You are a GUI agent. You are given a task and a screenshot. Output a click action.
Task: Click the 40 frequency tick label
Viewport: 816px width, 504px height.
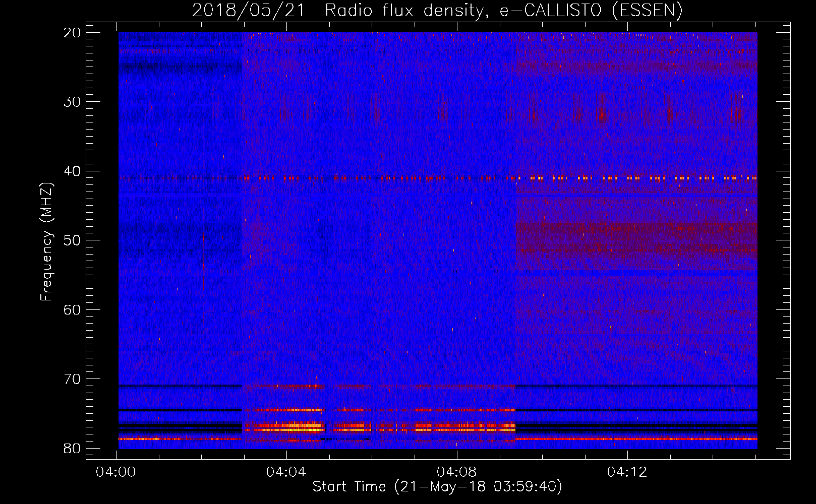pos(73,171)
